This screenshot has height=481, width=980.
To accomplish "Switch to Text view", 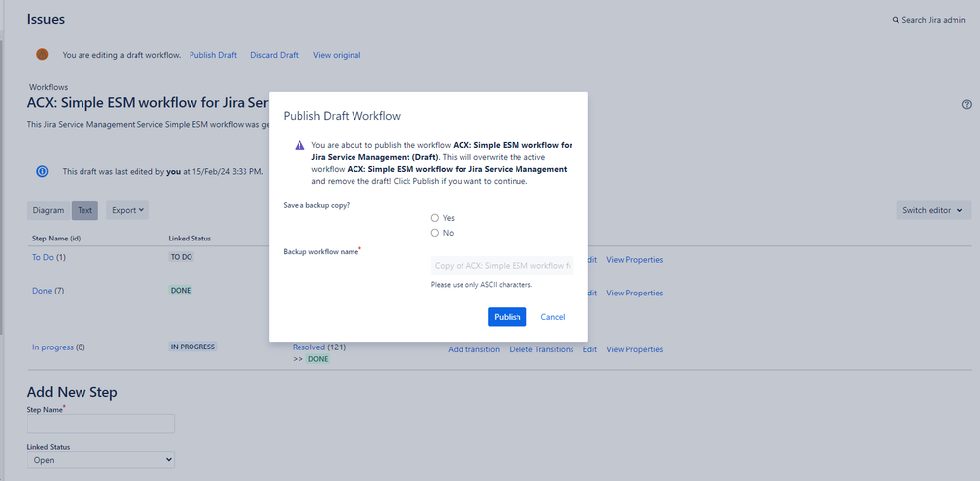I will click(x=85, y=210).
